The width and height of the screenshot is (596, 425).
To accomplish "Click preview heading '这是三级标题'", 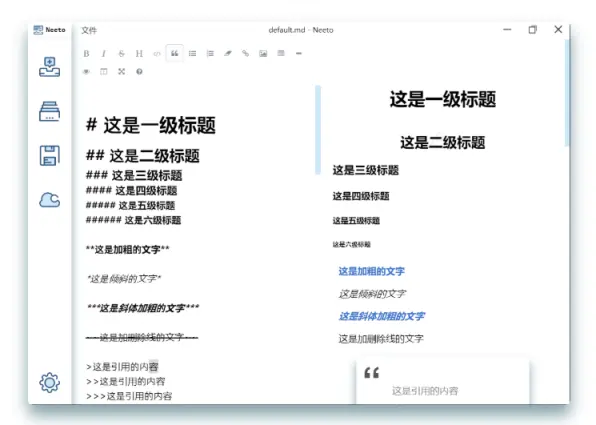I will (x=366, y=170).
